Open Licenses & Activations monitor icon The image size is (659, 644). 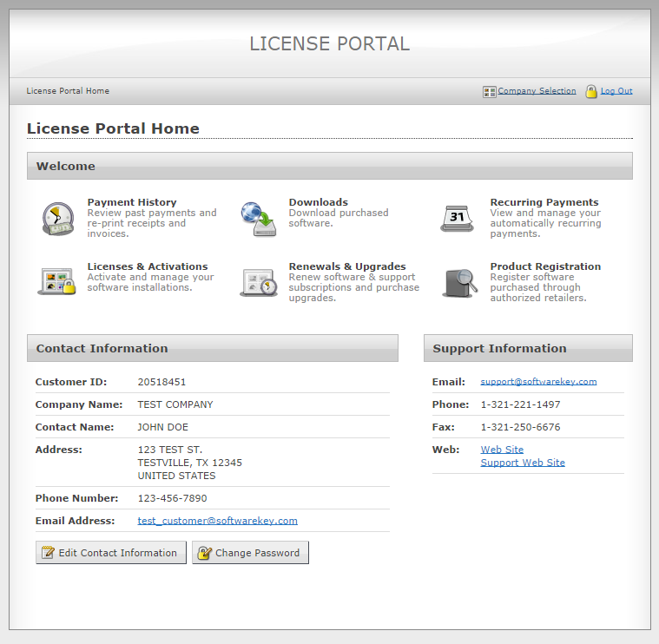pos(58,281)
